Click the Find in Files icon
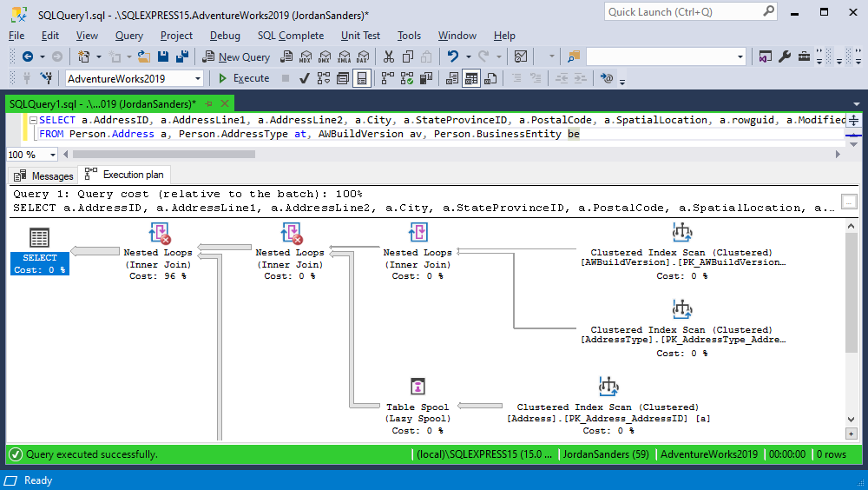Image resolution: width=868 pixels, height=490 pixels. click(574, 56)
